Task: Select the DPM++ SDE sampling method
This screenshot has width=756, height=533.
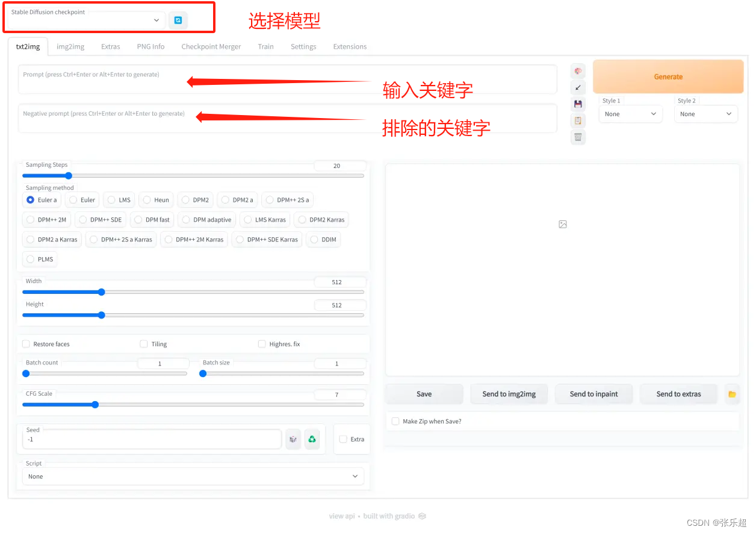Action: point(100,220)
